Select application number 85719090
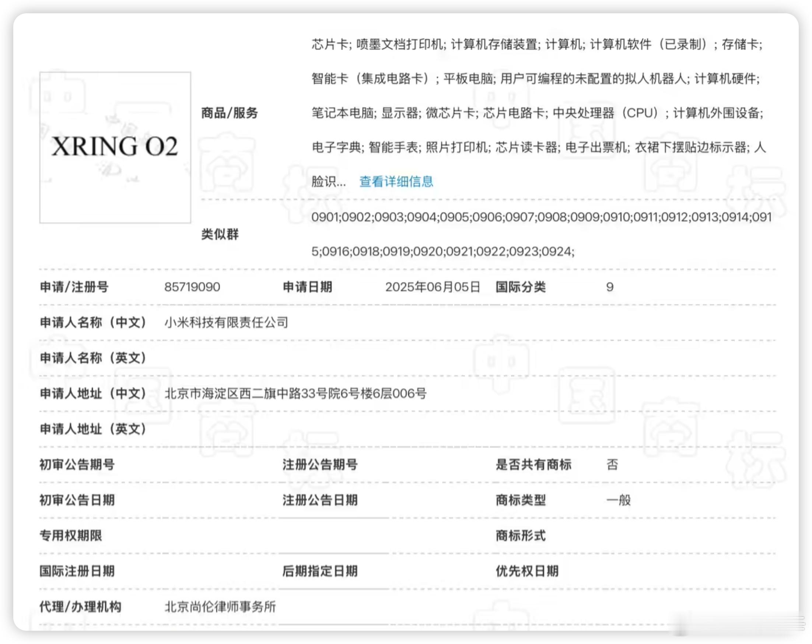This screenshot has width=812, height=644. (x=192, y=287)
